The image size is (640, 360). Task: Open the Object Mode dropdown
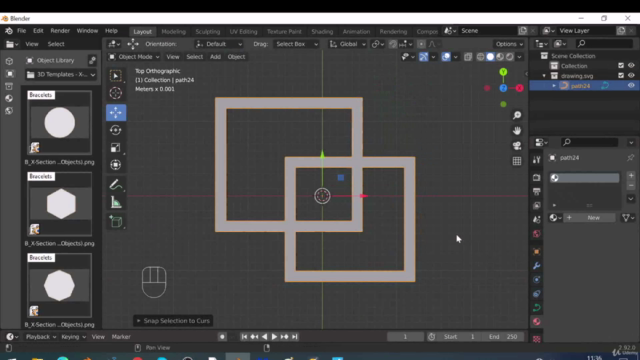click(133, 57)
